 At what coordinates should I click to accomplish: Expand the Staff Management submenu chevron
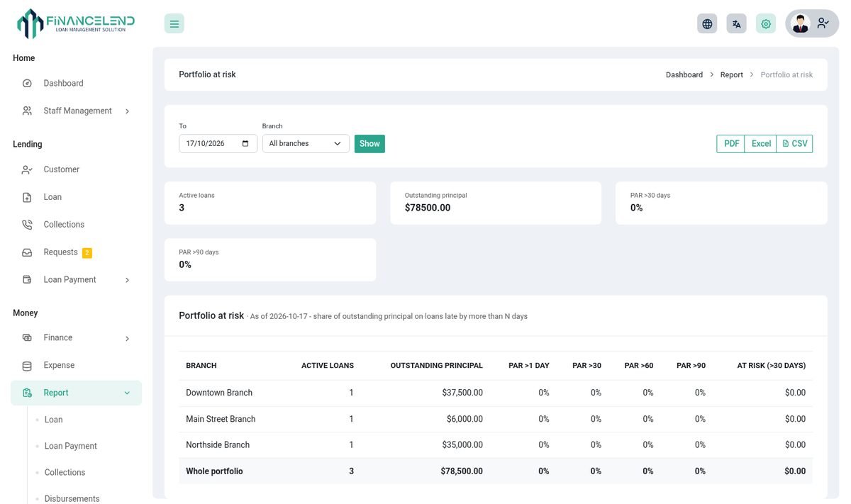coord(127,111)
